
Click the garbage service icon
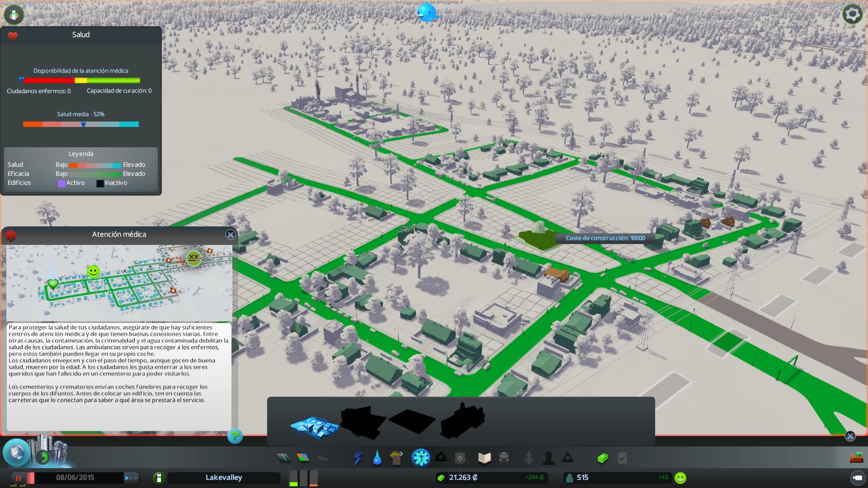[396, 457]
